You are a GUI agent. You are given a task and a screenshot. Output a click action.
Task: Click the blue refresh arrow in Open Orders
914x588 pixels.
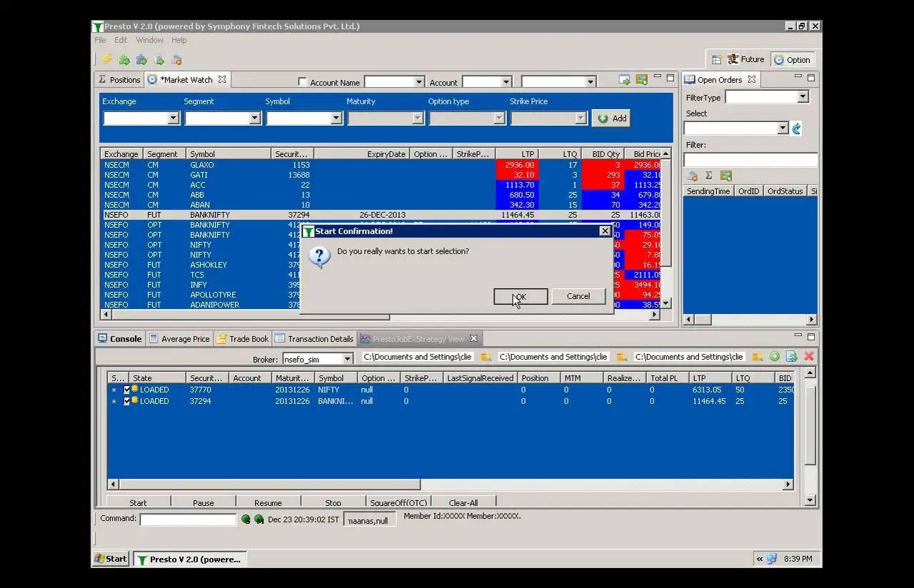tap(797, 128)
